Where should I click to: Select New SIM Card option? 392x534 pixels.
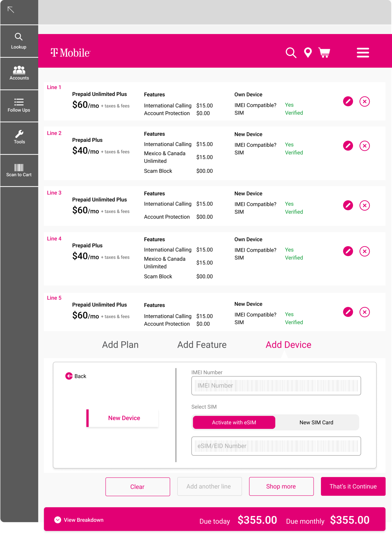pyautogui.click(x=316, y=422)
